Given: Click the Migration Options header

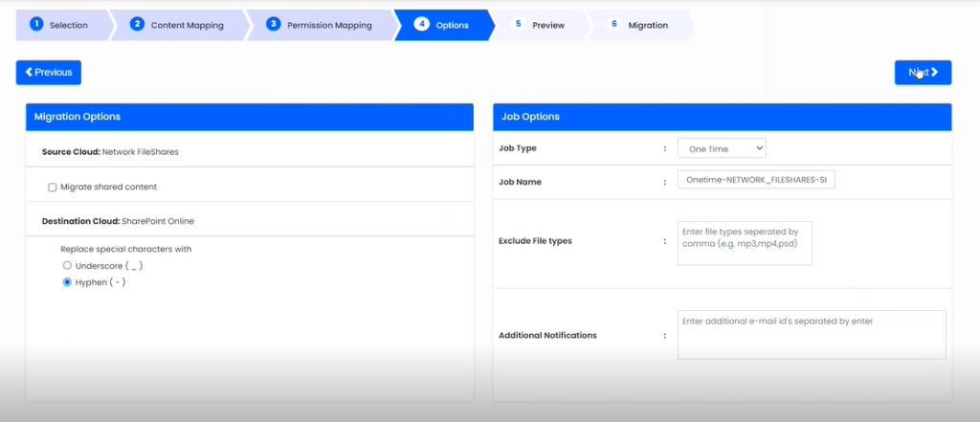Looking at the screenshot, I should click(250, 117).
